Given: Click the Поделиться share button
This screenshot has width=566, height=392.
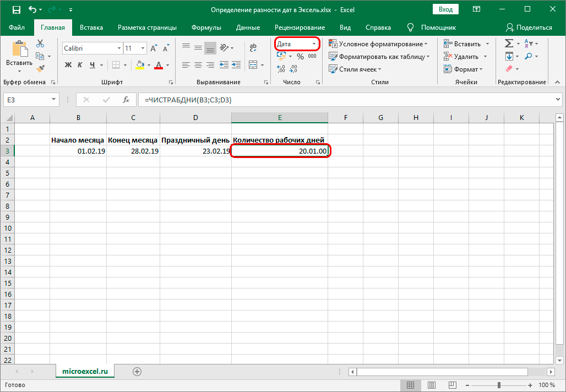Looking at the screenshot, I should point(529,28).
